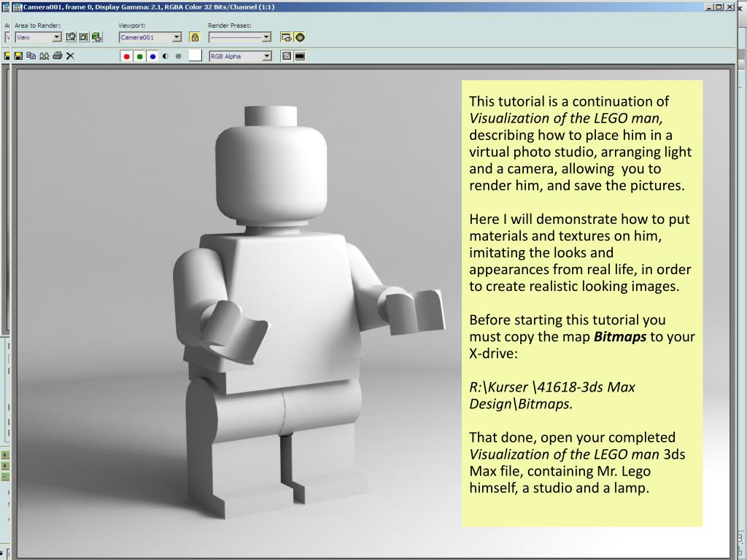Open the Render Preset dropdown
This screenshot has width=747, height=560.
coord(239,37)
